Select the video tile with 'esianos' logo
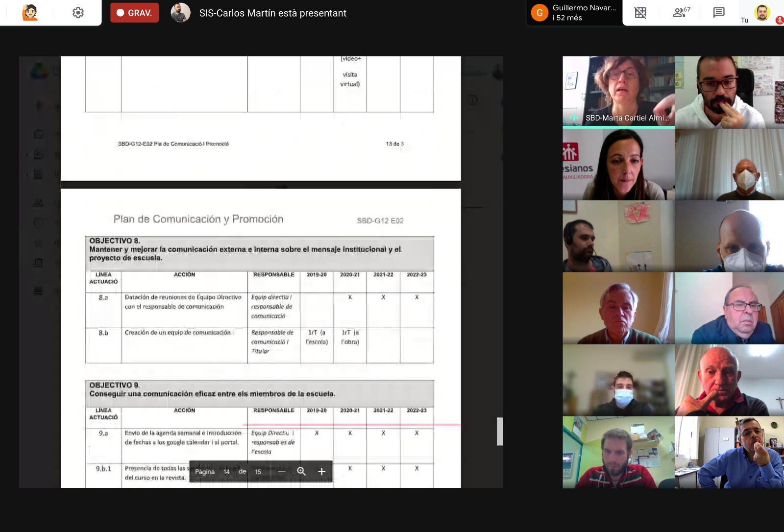Screen dimensions: 784x532 pyautogui.click(x=618, y=165)
